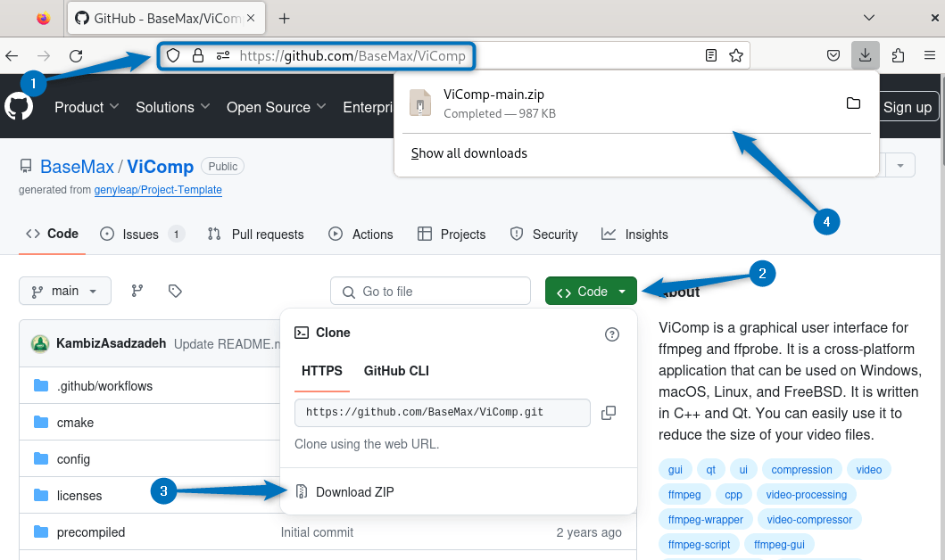Click the branches icon next to main
The height and width of the screenshot is (560, 945).
click(137, 291)
